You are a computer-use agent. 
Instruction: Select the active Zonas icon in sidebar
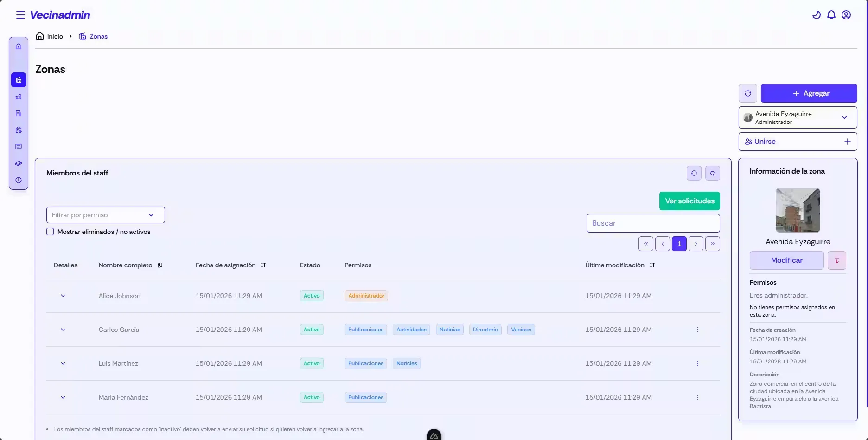[x=19, y=80]
